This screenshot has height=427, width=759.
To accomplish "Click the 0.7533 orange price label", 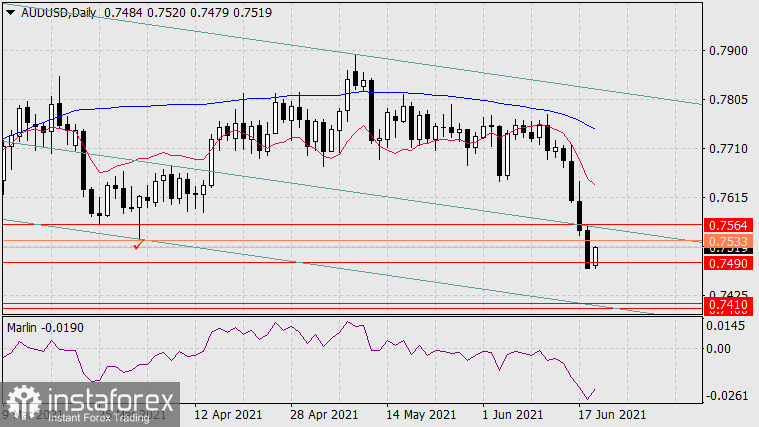I will (x=728, y=241).
